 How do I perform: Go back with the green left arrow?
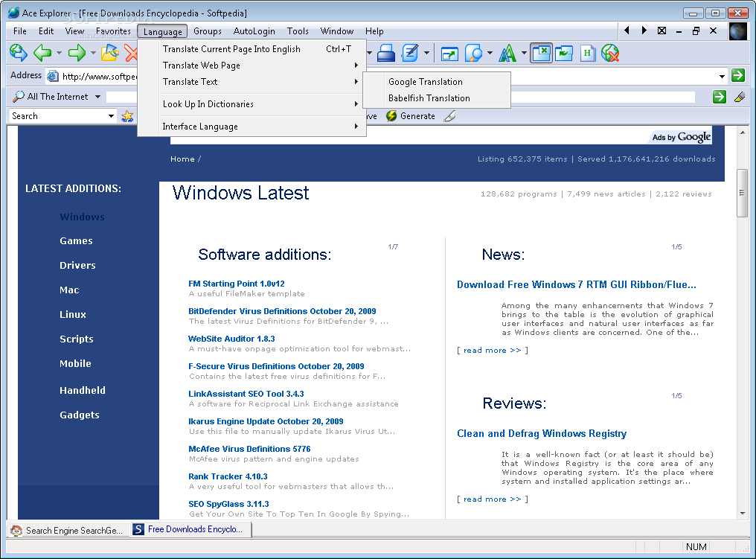coord(42,53)
